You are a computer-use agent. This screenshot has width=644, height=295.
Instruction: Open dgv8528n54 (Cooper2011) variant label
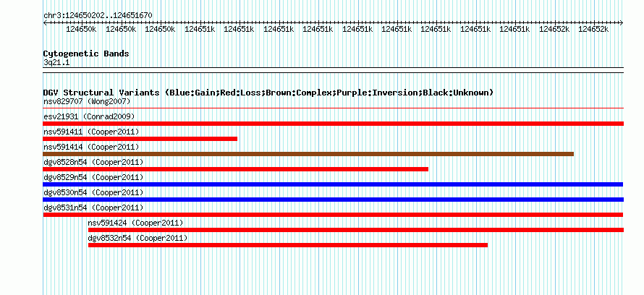pyautogui.click(x=93, y=162)
